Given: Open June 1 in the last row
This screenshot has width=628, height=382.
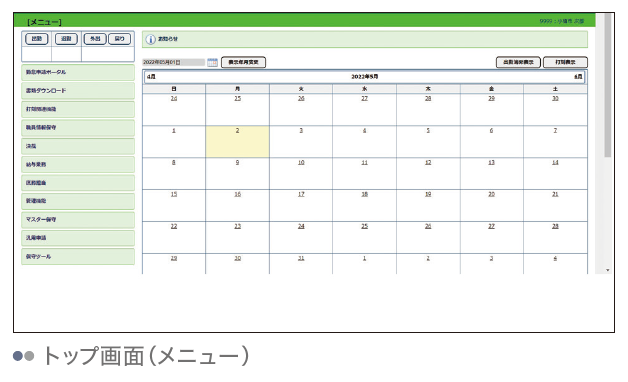Looking at the screenshot, I should pos(364,258).
